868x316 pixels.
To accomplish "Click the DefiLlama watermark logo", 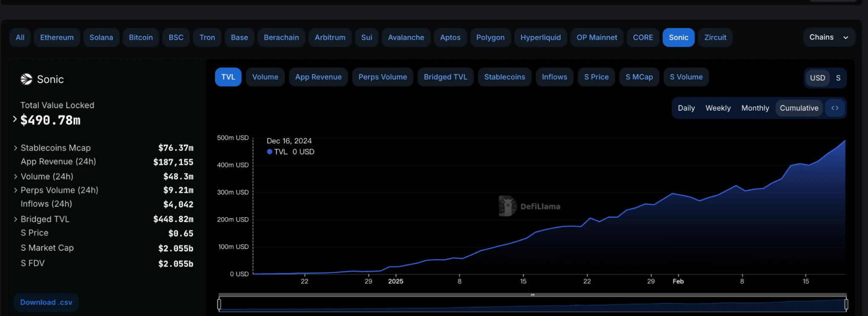I will 507,206.
